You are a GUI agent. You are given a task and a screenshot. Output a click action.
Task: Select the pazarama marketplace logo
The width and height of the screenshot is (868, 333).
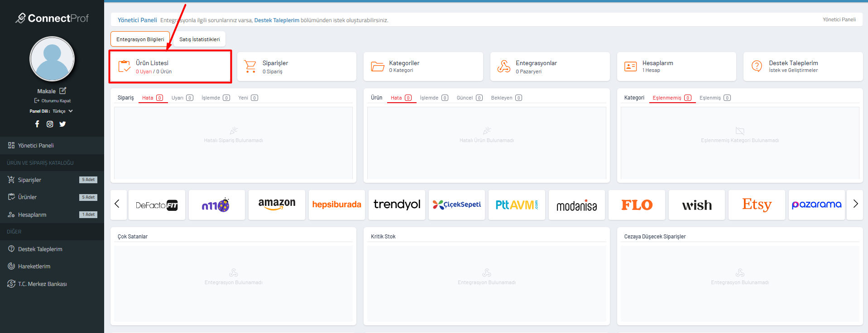817,205
